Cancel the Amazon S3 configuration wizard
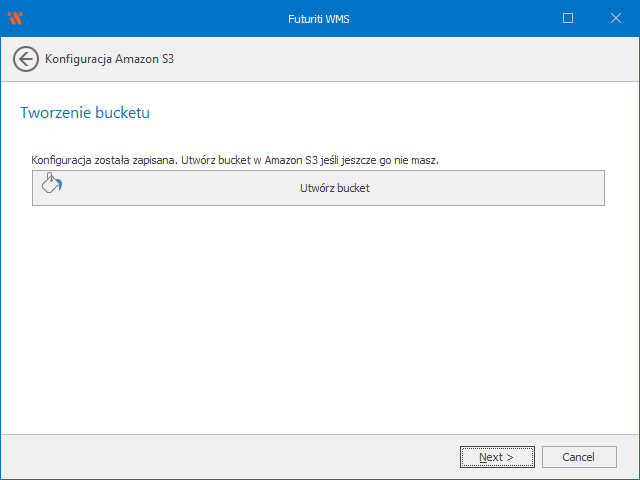The width and height of the screenshot is (640, 480). pos(578,457)
